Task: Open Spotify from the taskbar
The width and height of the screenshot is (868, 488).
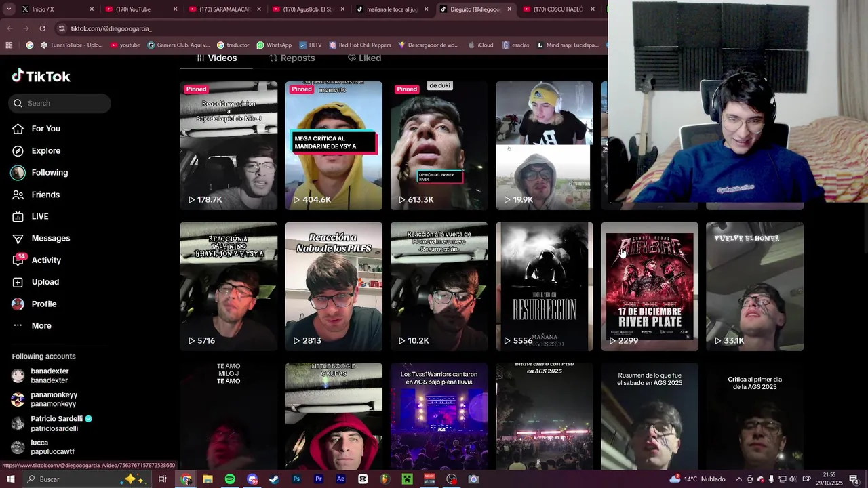Action: pyautogui.click(x=230, y=479)
